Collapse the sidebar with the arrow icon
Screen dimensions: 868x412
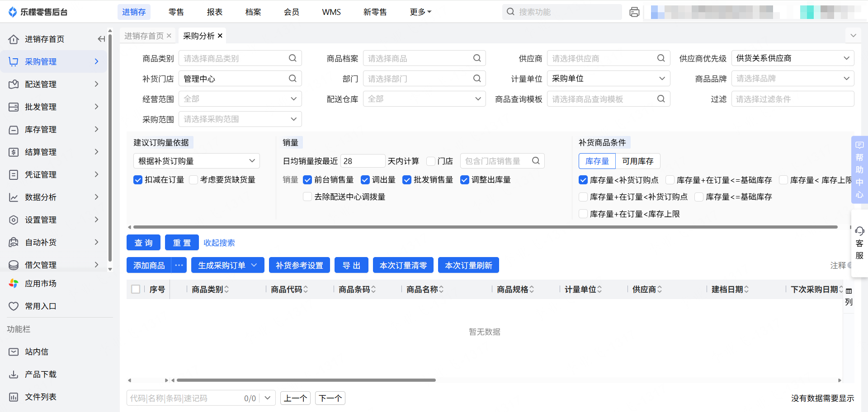[x=101, y=39]
